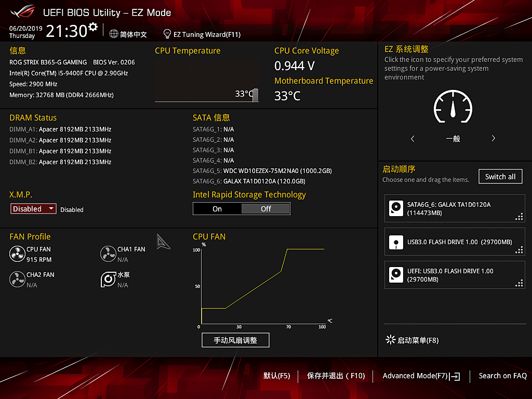532x399 pixels.
Task: Click the DRAM Status heading
Action: tap(33, 118)
